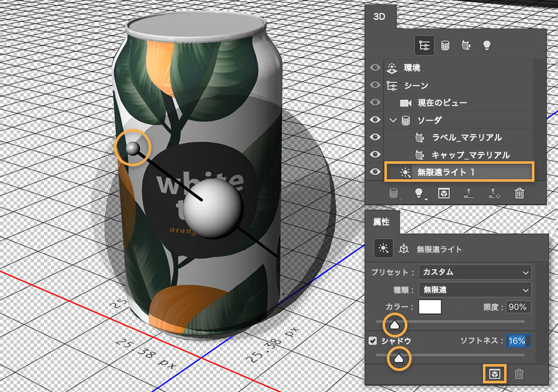Open the プリセット dropdown showing カスタム
The width and height of the screenshot is (558, 392).
[475, 272]
